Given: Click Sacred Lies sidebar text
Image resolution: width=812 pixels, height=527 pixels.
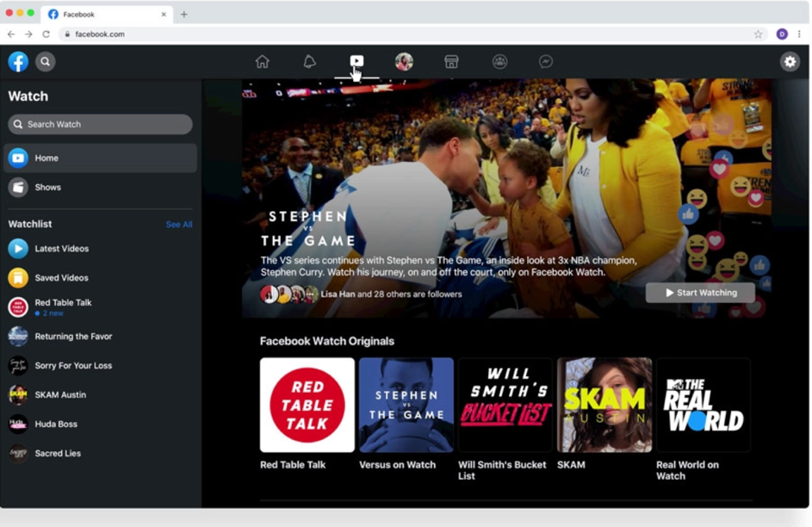Looking at the screenshot, I should coord(58,453).
